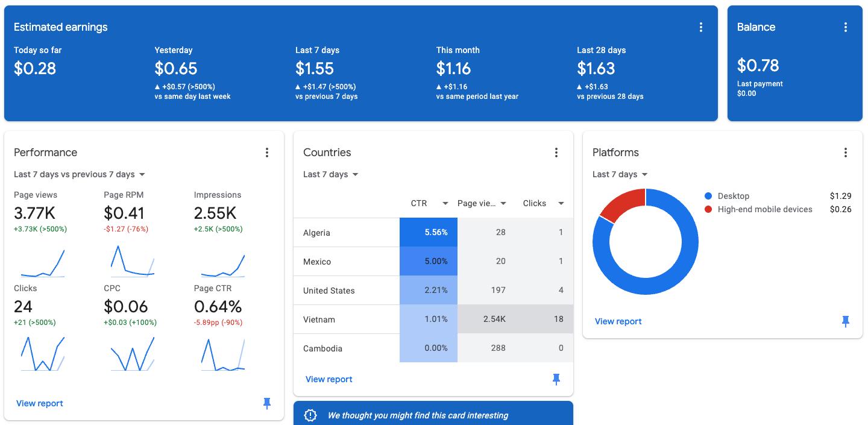Click Last 28 days $1.63 value
Screen dimensions: 868x425
click(x=596, y=69)
